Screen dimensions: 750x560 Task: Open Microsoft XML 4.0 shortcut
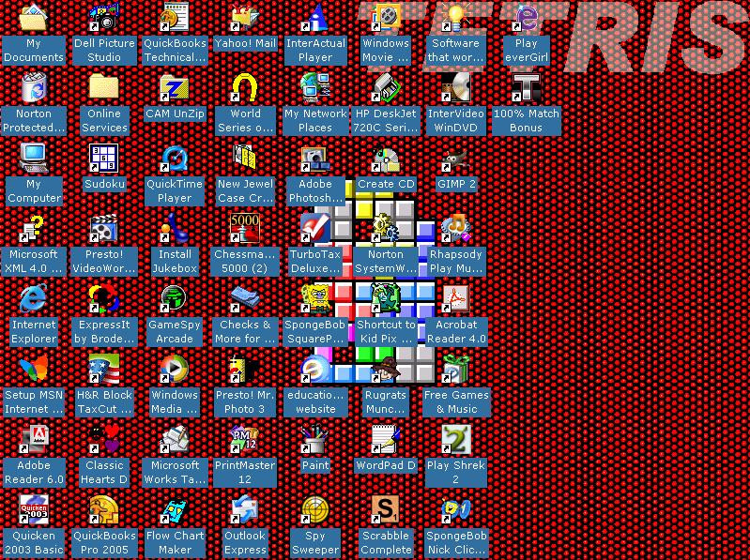(34, 228)
